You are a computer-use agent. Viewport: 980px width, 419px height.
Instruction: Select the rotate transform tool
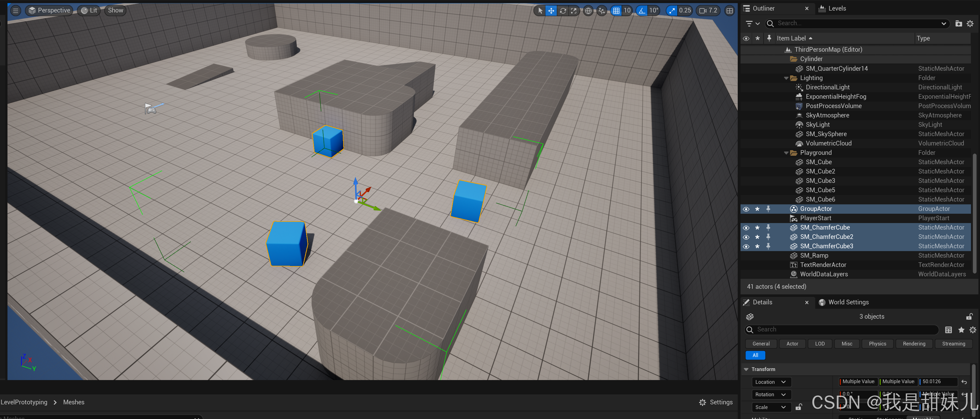[563, 11]
